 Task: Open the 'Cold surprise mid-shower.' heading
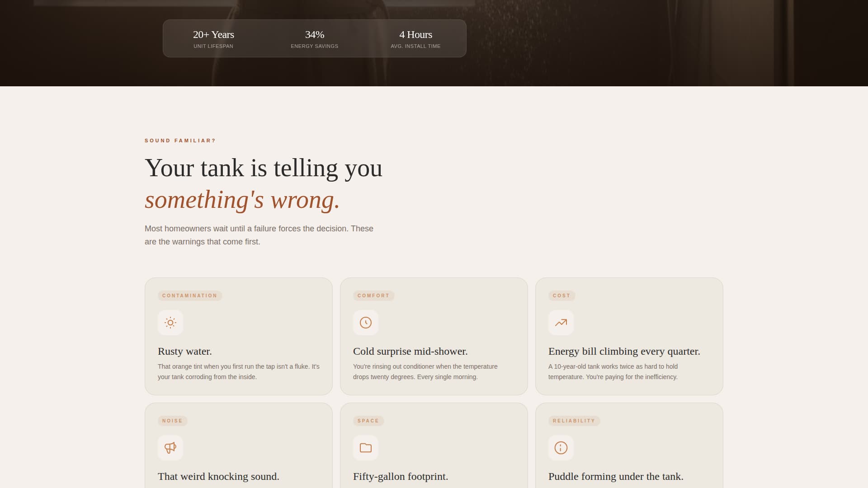[x=410, y=351]
